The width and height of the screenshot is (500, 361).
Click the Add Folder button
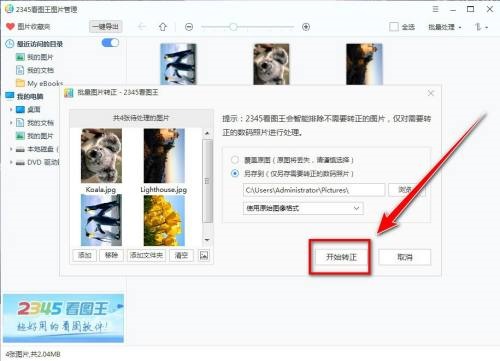click(x=146, y=255)
